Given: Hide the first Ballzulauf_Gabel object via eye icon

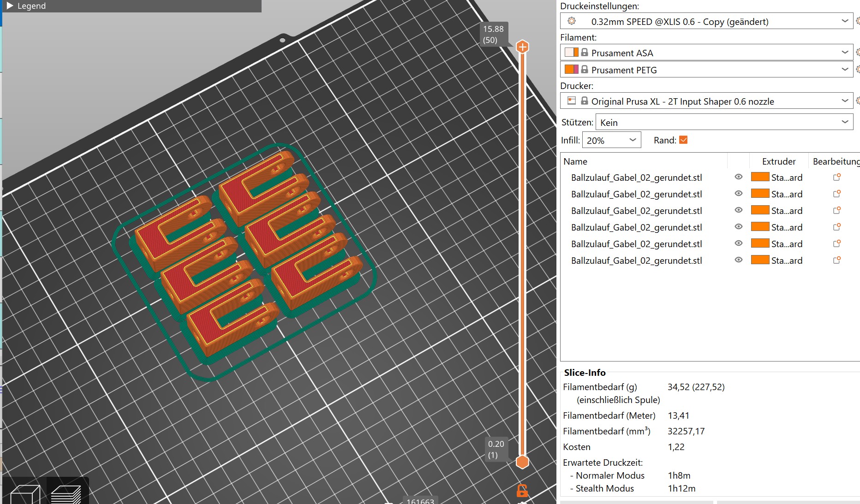Looking at the screenshot, I should pyautogui.click(x=739, y=177).
